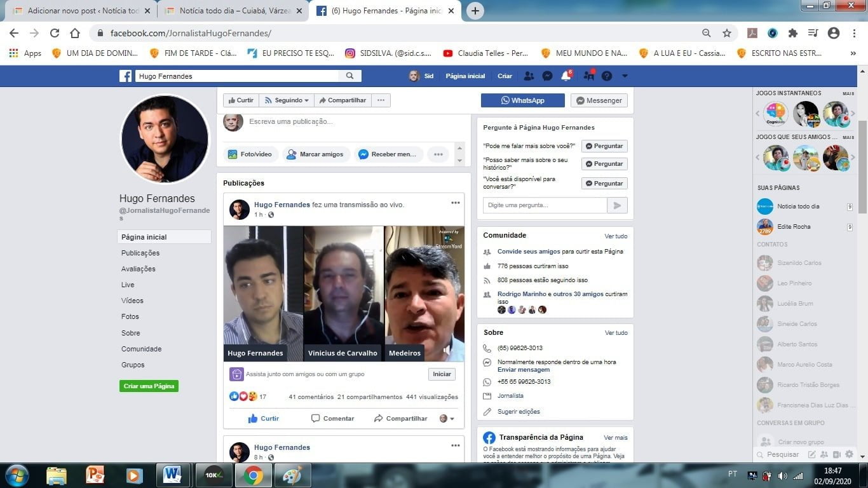Ask "Posso saber mais sobre o seu histórico?"
The height and width of the screenshot is (488, 868).
tap(604, 164)
